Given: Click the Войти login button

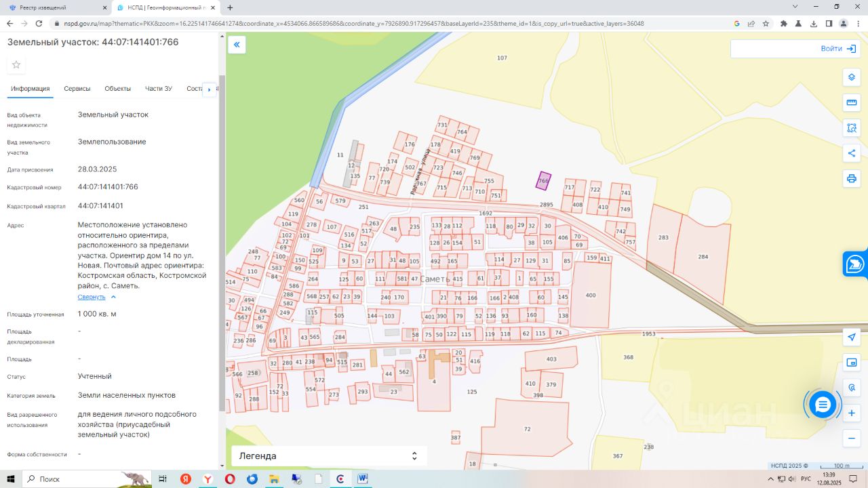Looking at the screenshot, I should (x=840, y=49).
